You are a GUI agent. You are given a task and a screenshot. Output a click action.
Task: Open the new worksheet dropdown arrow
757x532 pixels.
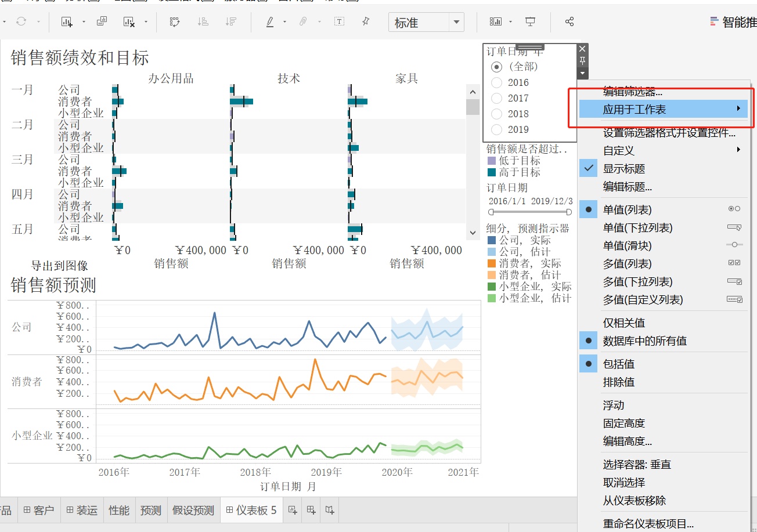pyautogui.click(x=84, y=22)
